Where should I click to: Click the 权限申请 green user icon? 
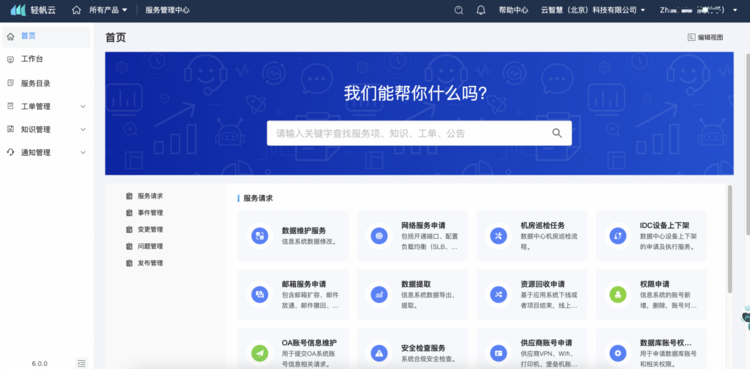(618, 294)
